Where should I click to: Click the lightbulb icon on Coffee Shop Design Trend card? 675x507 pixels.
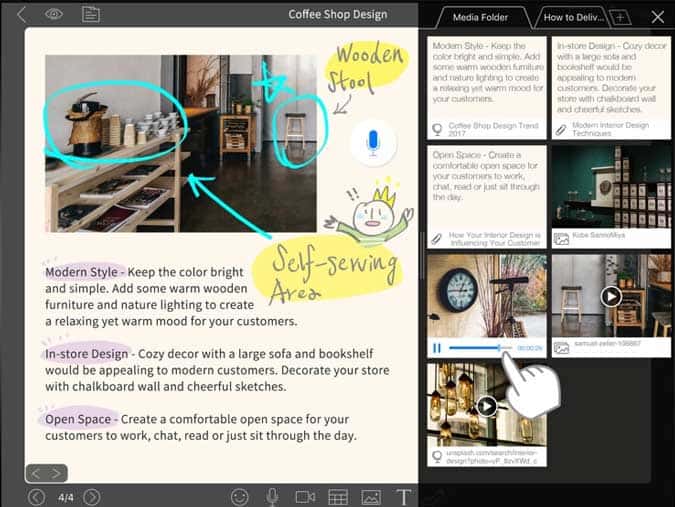(x=437, y=129)
